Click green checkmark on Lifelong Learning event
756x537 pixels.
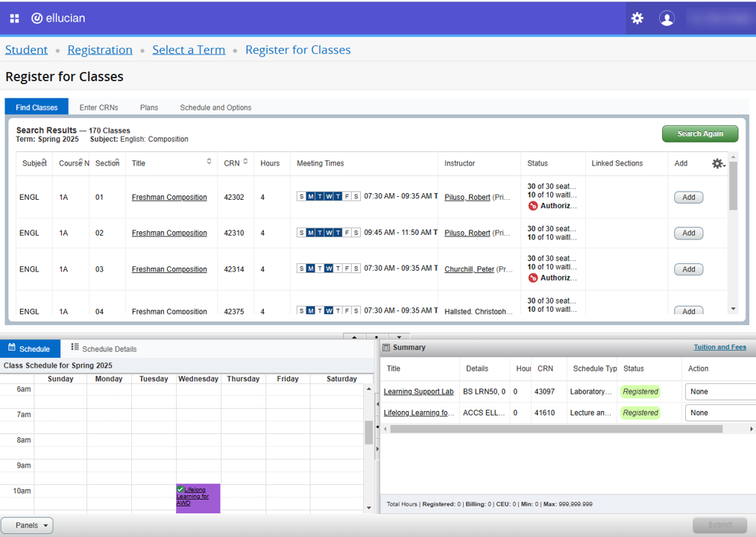pos(180,489)
